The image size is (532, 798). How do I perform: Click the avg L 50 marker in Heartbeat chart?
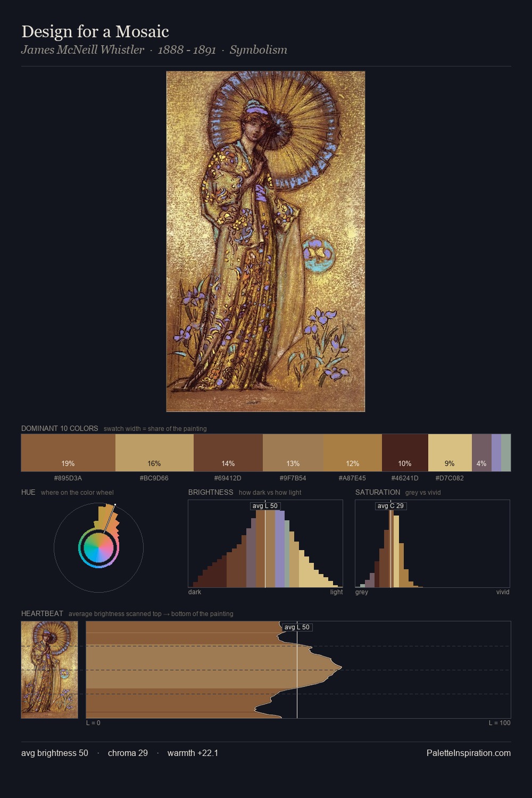297,627
